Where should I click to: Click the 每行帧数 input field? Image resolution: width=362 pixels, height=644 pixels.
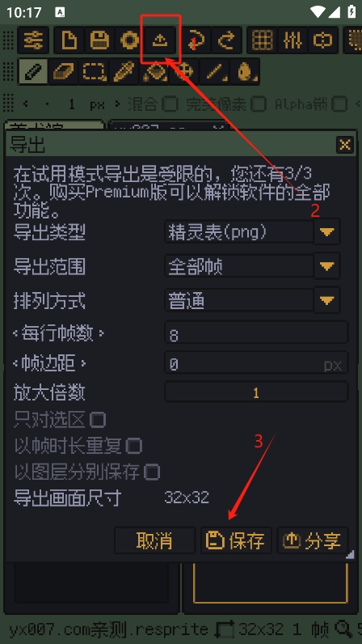(256, 336)
